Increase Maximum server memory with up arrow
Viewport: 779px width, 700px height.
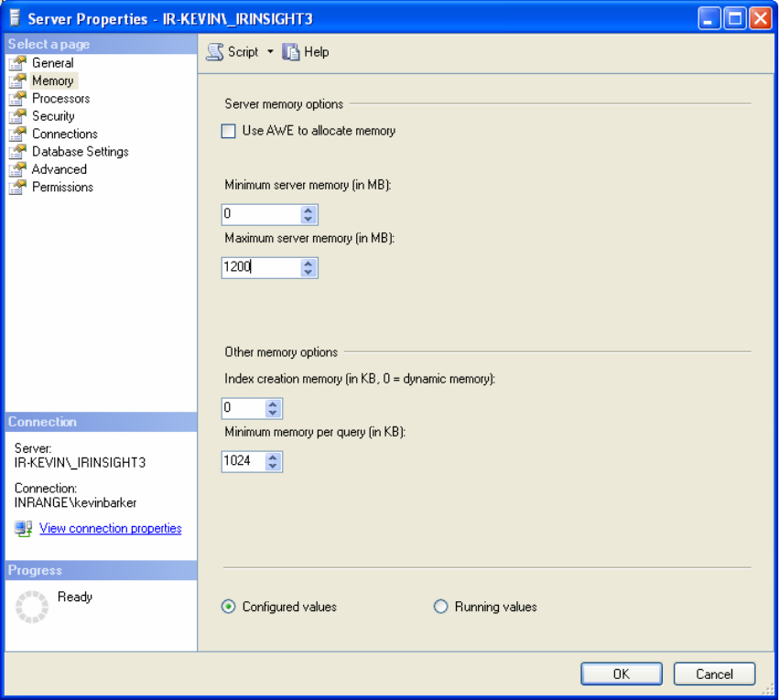coord(308,264)
